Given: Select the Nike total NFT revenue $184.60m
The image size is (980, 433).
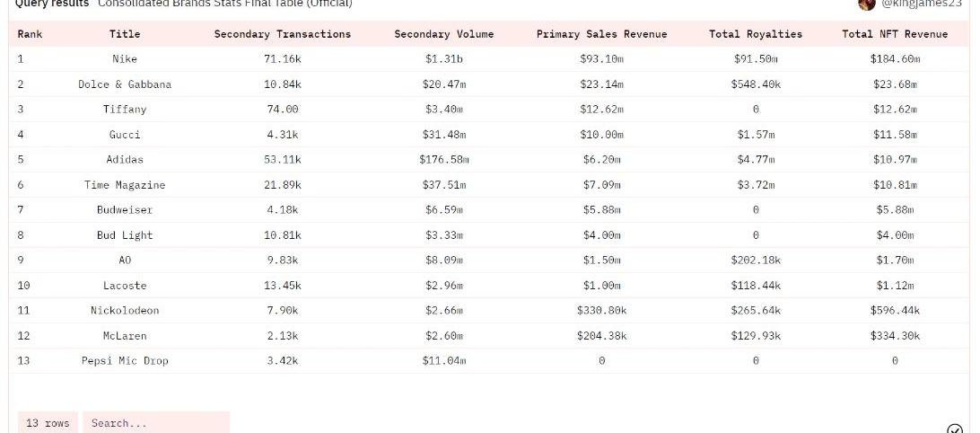Looking at the screenshot, I should (895, 58).
